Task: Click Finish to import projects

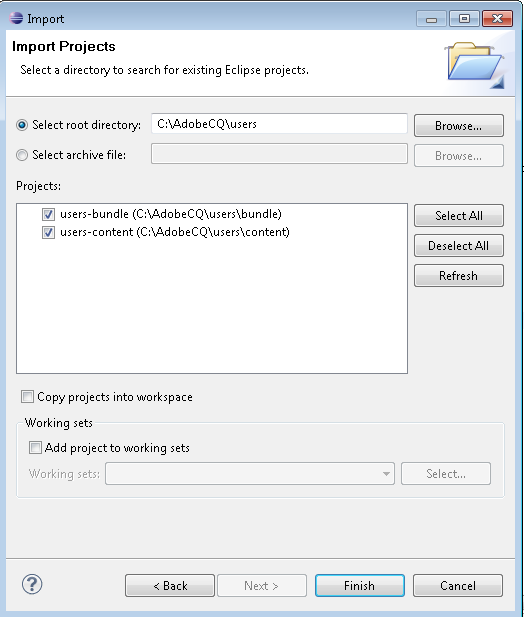Action: tap(360, 586)
